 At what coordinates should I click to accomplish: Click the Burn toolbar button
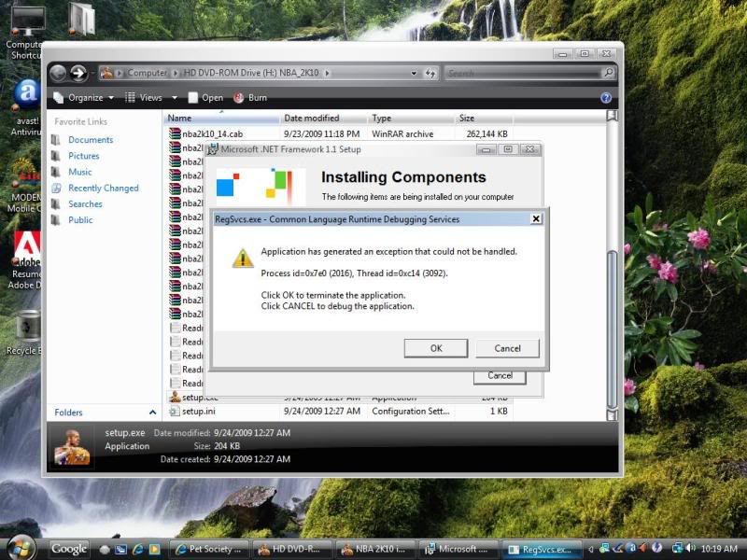250,98
